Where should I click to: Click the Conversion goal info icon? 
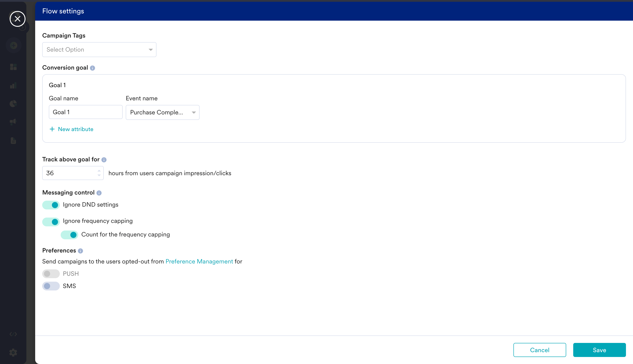[x=92, y=68]
